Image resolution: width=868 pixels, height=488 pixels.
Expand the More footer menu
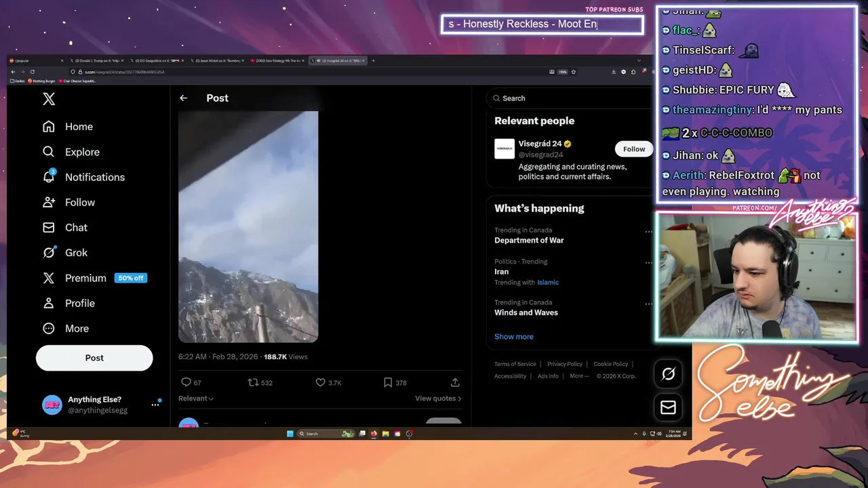click(578, 376)
